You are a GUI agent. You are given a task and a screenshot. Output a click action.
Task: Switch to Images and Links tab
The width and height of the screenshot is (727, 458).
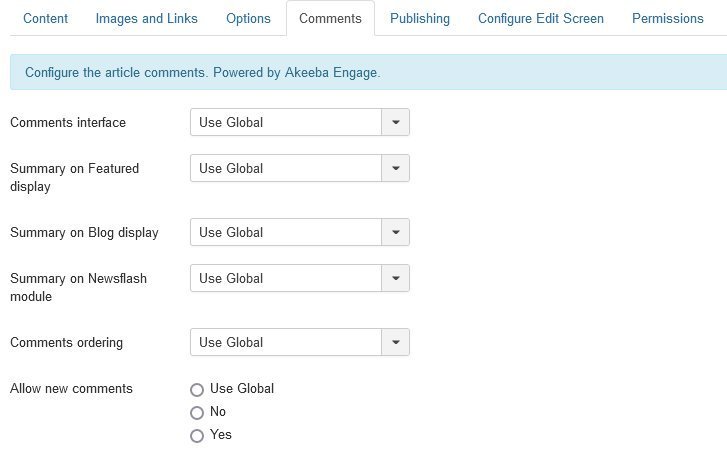point(146,18)
